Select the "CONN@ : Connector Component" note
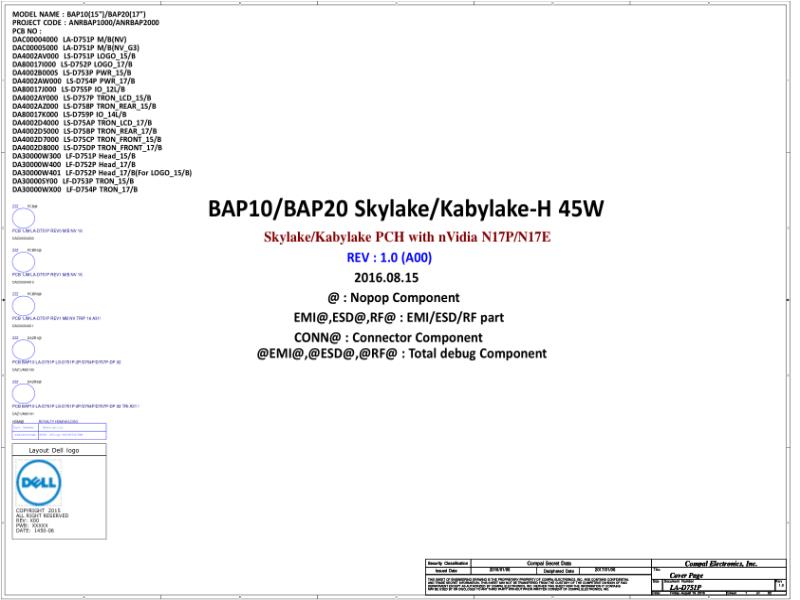Viewport: 800px width, 600px height. pos(388,337)
